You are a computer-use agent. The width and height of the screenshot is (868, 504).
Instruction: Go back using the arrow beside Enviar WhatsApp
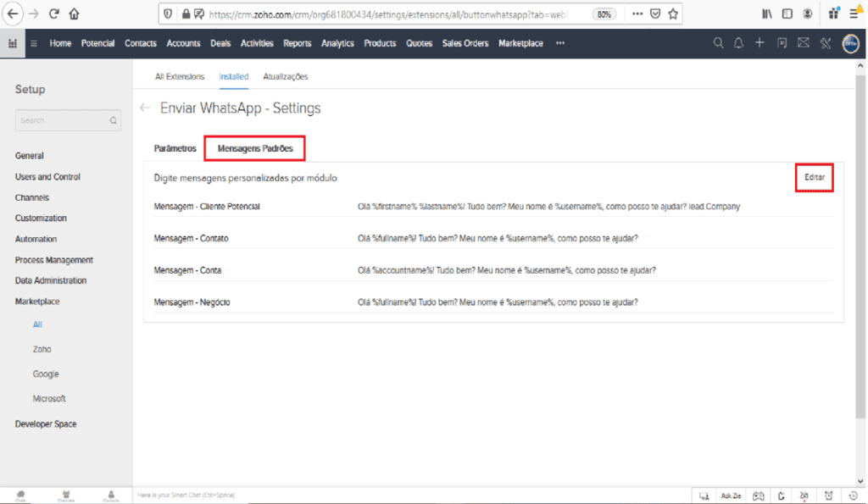click(x=145, y=108)
